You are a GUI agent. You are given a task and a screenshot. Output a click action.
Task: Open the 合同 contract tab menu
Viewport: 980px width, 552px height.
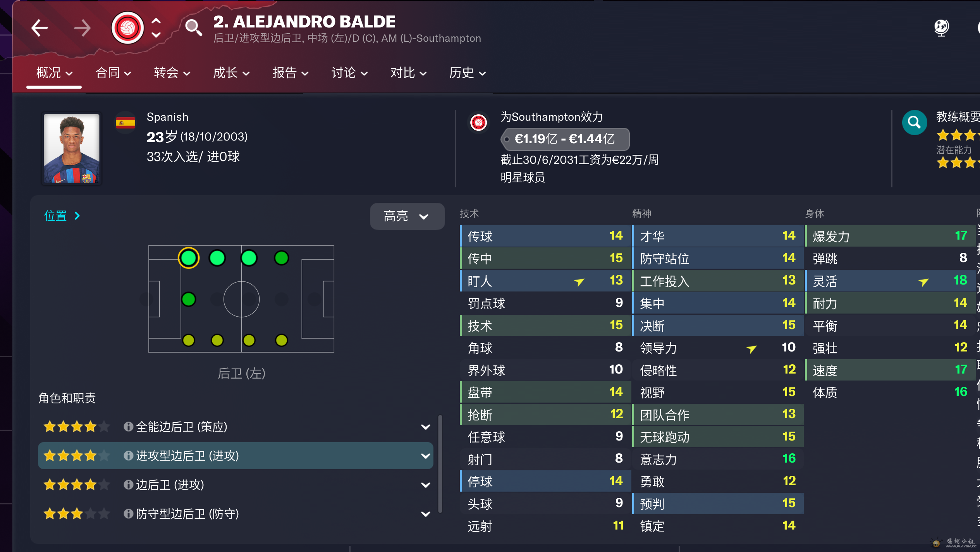113,73
